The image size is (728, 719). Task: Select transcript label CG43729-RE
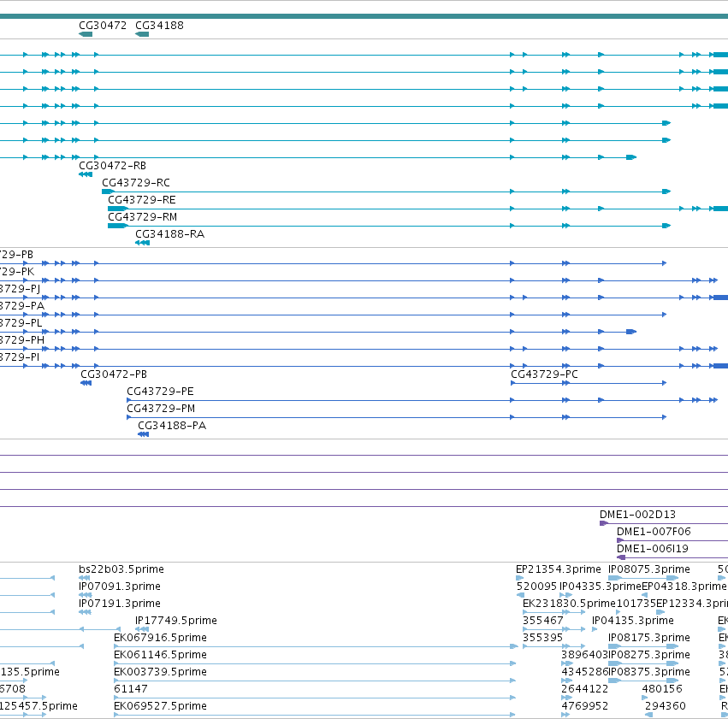pyautogui.click(x=142, y=200)
